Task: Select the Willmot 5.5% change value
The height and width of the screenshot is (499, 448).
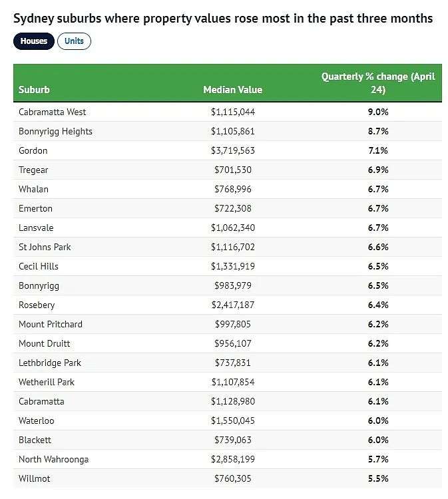Action: (x=378, y=478)
